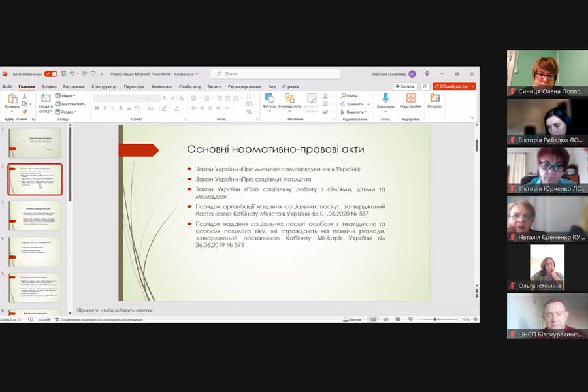Click the Save icon in quick access toolbar
Viewport: 588px width, 392px height.
pyautogui.click(x=63, y=74)
